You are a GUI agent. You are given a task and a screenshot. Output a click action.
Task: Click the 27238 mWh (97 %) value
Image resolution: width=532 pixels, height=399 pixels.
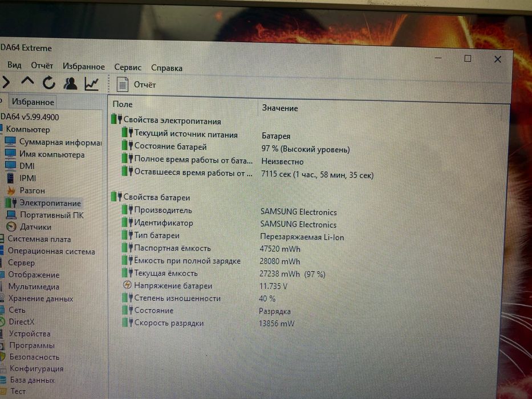293,274
